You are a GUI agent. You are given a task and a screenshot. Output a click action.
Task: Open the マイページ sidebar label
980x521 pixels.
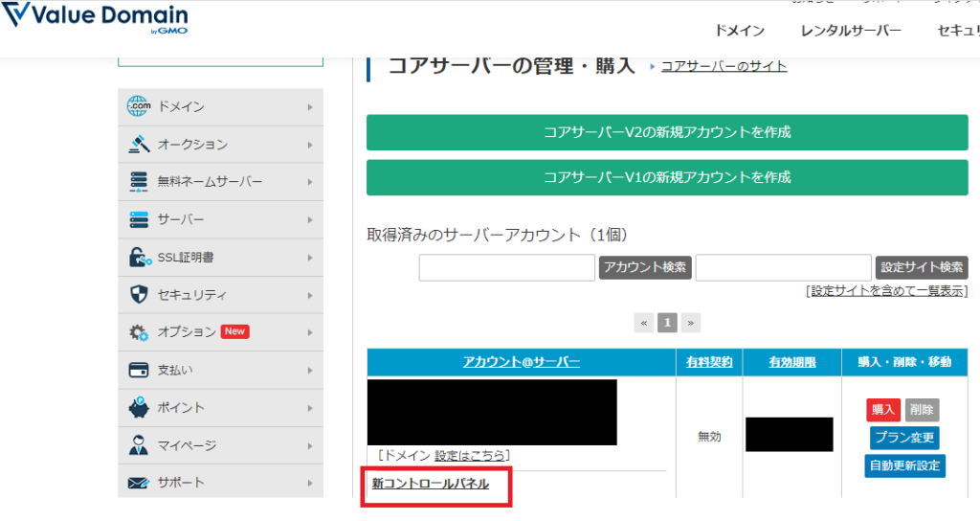click(187, 445)
